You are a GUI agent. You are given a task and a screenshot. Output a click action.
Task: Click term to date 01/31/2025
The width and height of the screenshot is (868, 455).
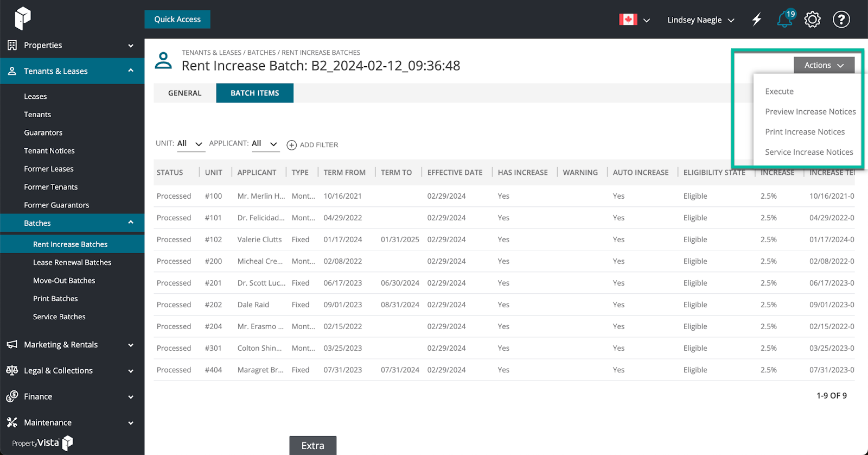[x=400, y=239]
